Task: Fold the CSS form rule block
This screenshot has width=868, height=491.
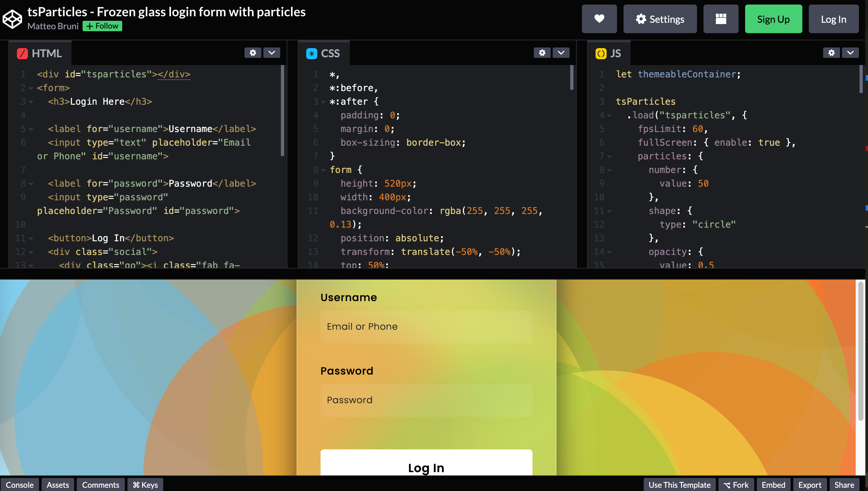Action: click(323, 170)
